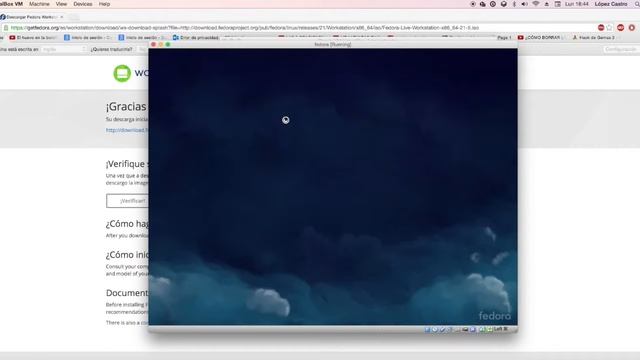Click the 'Left ⌘' host key indicator
640x360 pixels.
click(501, 329)
